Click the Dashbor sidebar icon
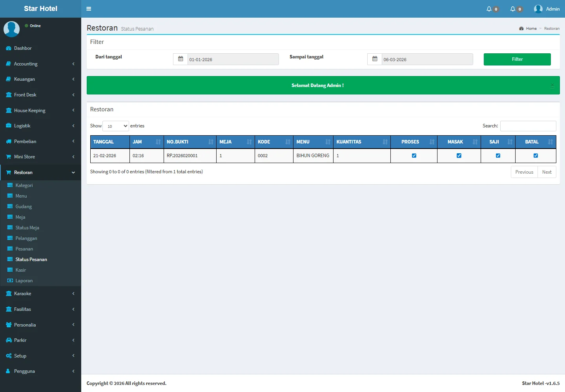The height and width of the screenshot is (392, 565). click(x=9, y=48)
